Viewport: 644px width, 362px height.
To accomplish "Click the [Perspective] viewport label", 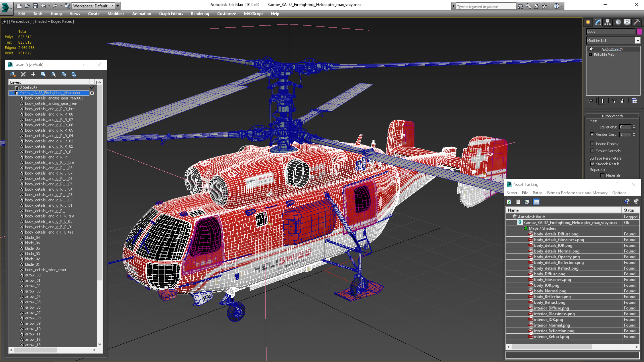I will click(20, 21).
